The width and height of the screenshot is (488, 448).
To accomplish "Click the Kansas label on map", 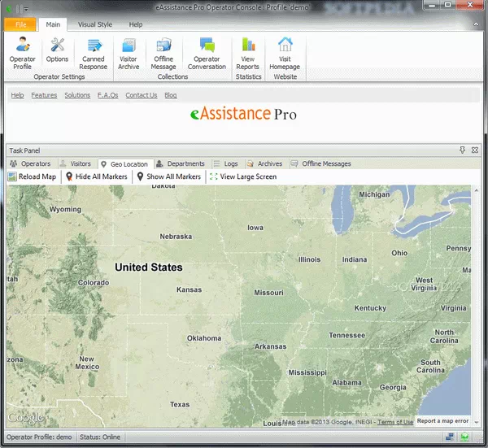I will [x=190, y=289].
